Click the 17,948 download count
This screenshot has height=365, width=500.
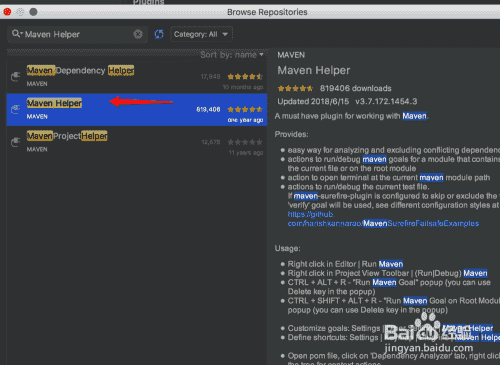click(210, 77)
